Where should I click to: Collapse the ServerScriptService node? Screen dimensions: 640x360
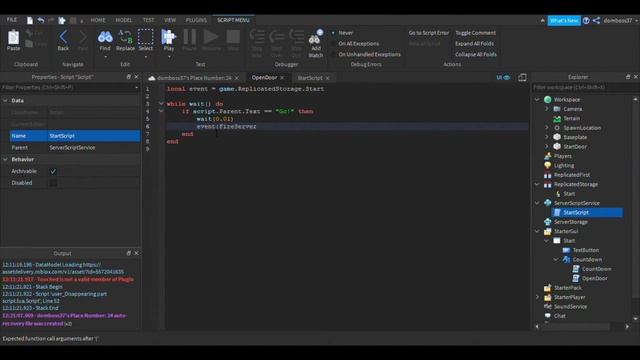pos(537,203)
